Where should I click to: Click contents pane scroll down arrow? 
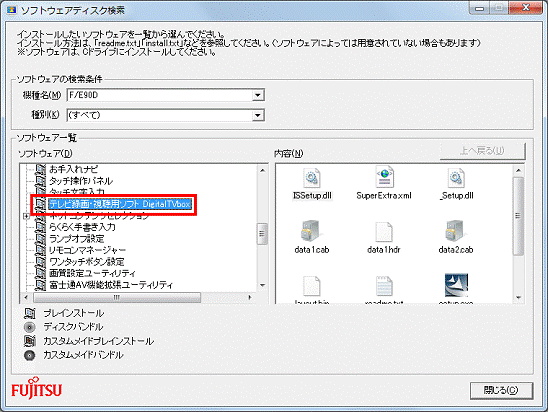(x=518, y=297)
